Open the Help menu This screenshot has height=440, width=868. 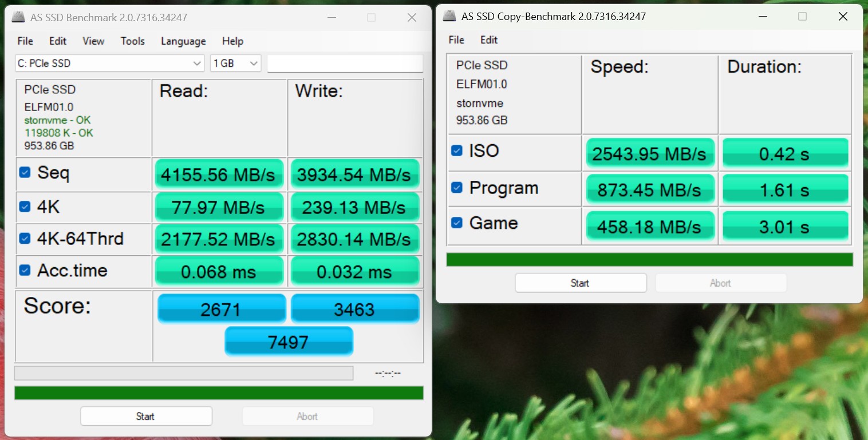tap(232, 41)
